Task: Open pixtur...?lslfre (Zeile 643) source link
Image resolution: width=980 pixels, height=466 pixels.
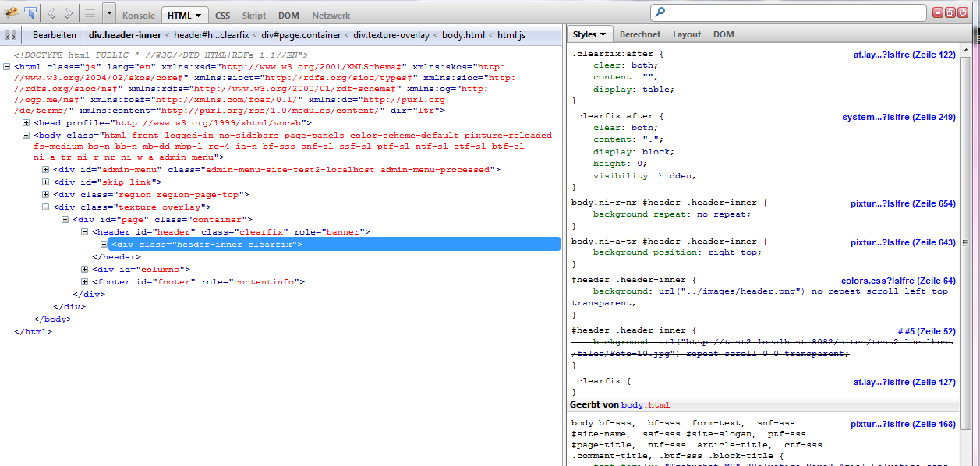Action: click(903, 242)
